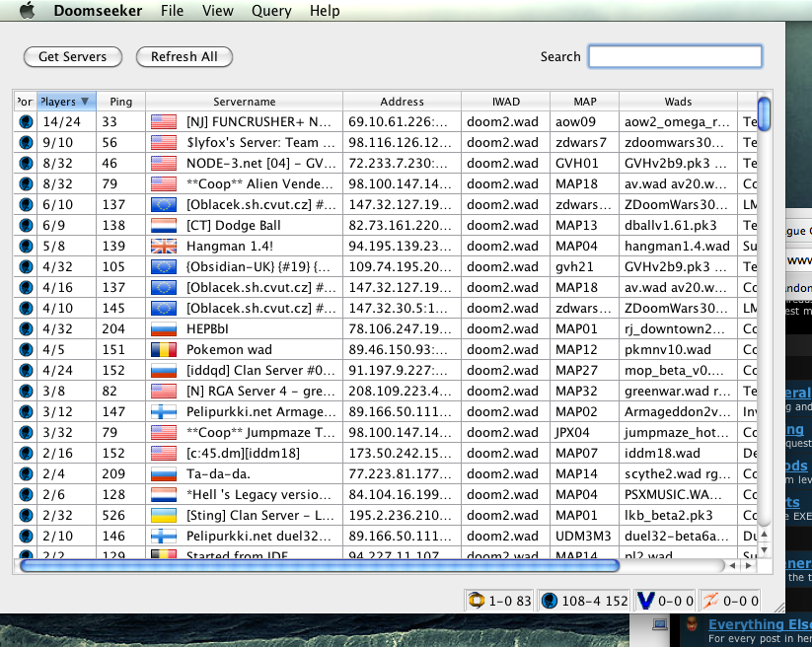Click the Chocolate Doom status bar icon
Viewport: 812px width, 647px height.
pos(479,600)
